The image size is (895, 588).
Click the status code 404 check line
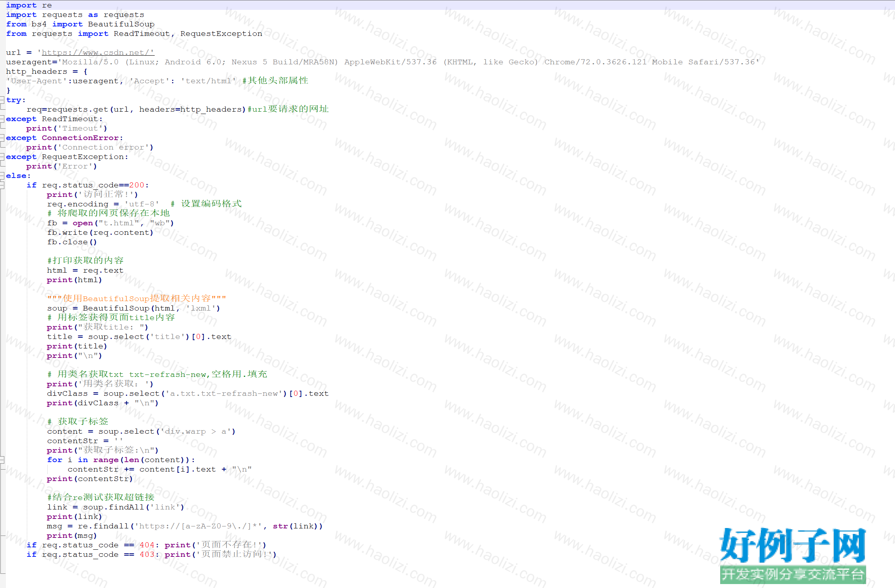pyautogui.click(x=146, y=545)
